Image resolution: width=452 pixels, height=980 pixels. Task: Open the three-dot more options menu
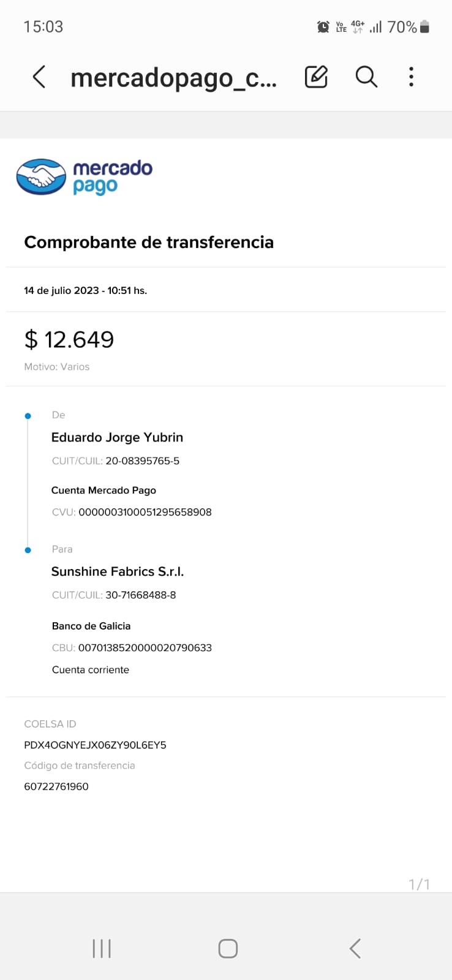pyautogui.click(x=411, y=77)
